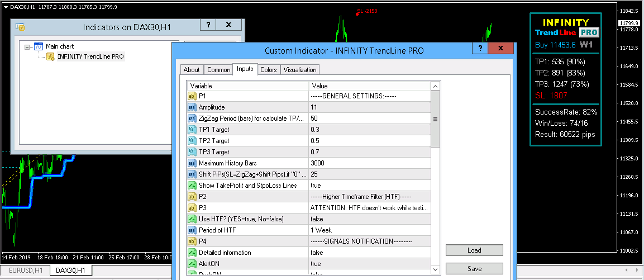
Task: Click the TP1 Target double-type icon
Action: pos(192,130)
